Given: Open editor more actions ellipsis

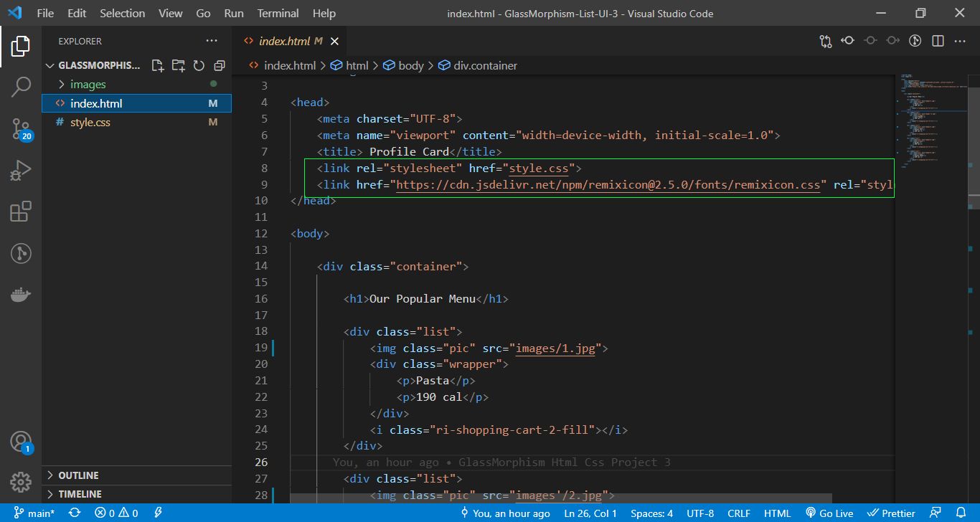Looking at the screenshot, I should point(960,41).
